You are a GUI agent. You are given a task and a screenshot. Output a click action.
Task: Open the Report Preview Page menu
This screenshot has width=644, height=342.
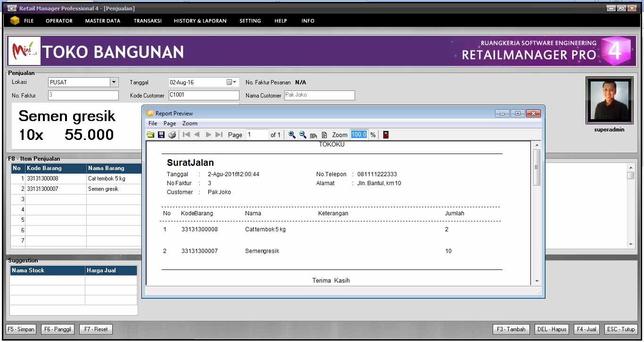point(170,123)
